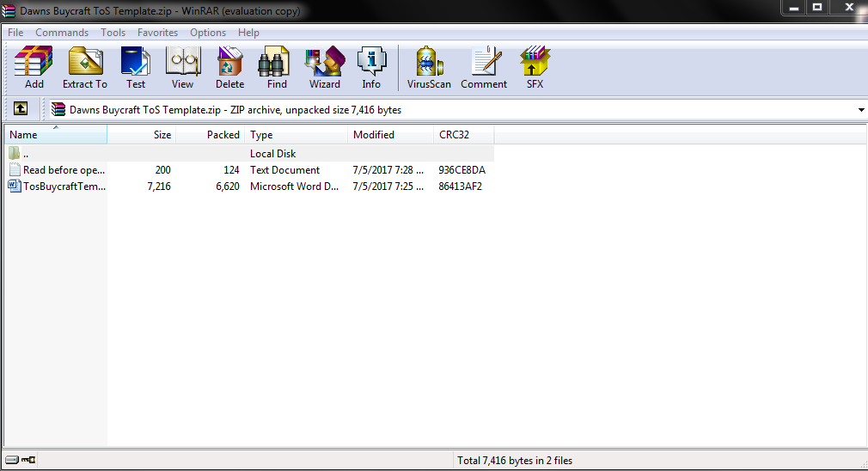This screenshot has height=471, width=868.
Task: Sort by the CRC32 column header
Action: click(464, 134)
